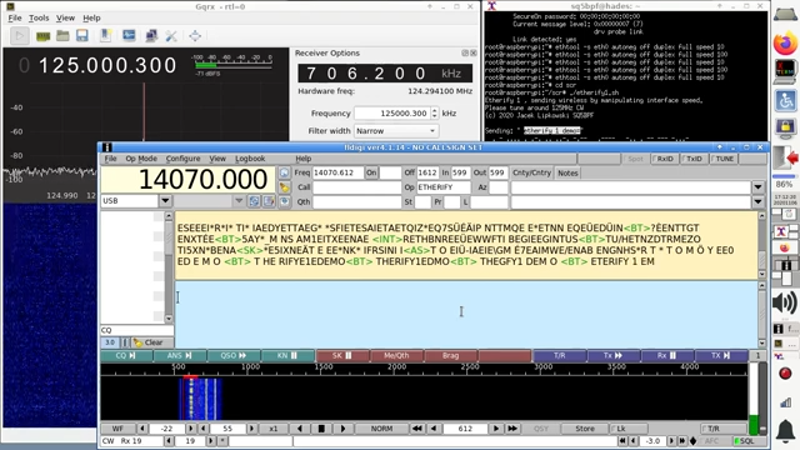Open Gqrx remote control settings tools icon

point(171,36)
